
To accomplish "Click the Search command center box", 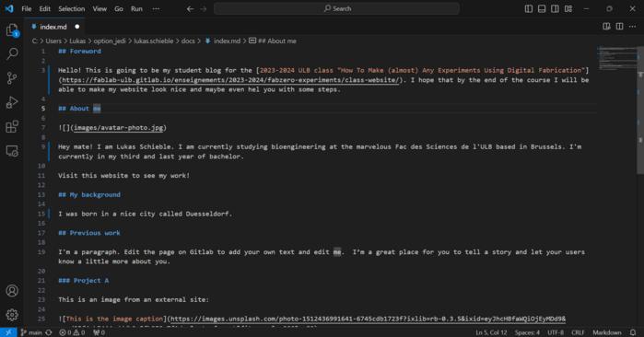I will click(x=336, y=8).
